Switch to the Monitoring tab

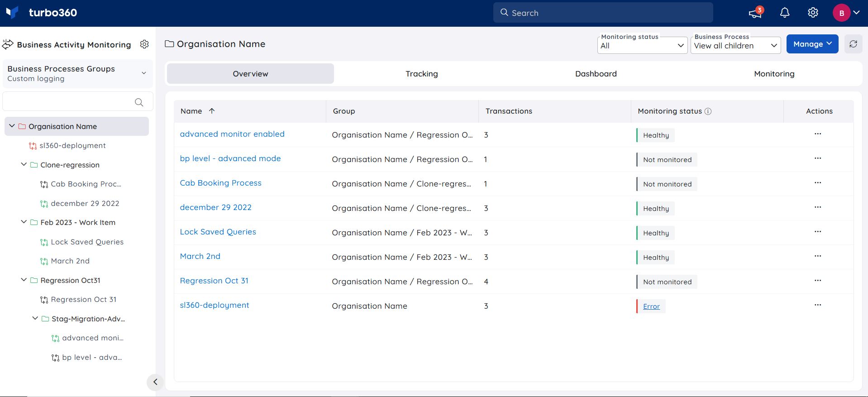coord(774,73)
